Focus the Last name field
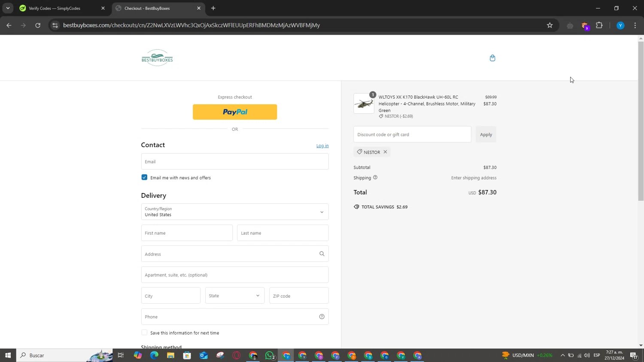The width and height of the screenshot is (644, 362). pos(283,233)
